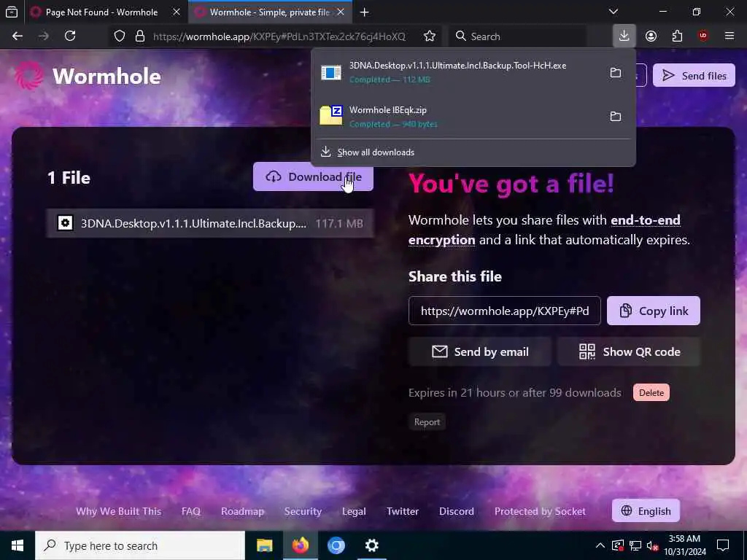Open a new tab with the plus button

pyautogui.click(x=365, y=12)
